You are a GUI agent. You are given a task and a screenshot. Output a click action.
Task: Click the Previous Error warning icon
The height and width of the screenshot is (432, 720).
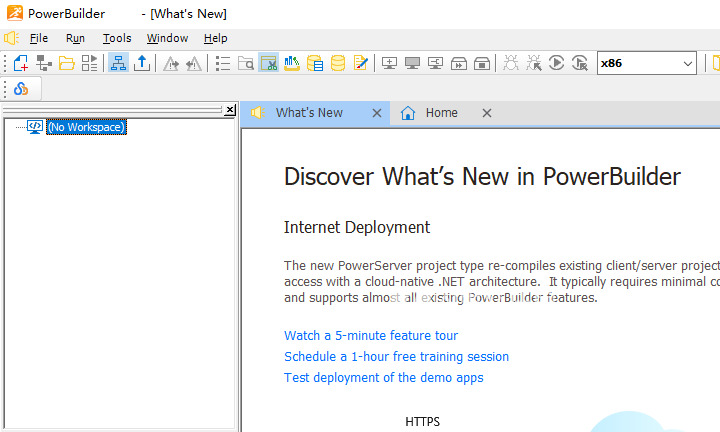[x=194, y=63]
